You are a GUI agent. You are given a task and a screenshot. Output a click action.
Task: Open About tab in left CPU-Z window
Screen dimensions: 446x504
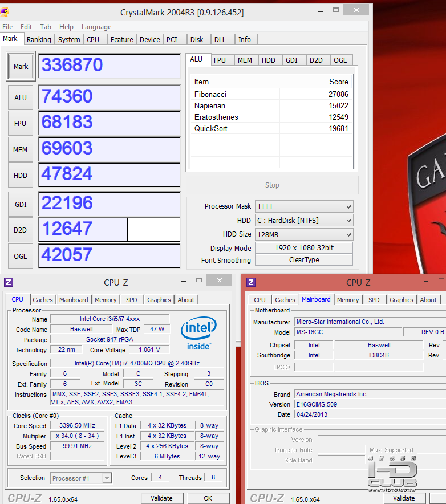186,300
